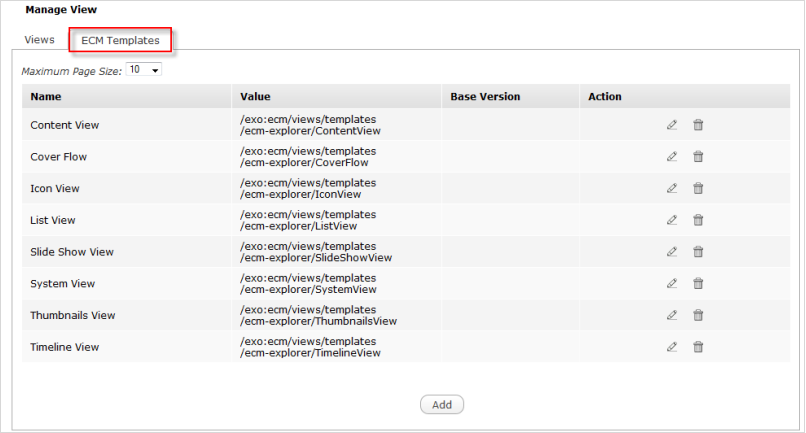This screenshot has height=433, width=806.
Task: Delete the Icon View template
Action: coord(698,188)
